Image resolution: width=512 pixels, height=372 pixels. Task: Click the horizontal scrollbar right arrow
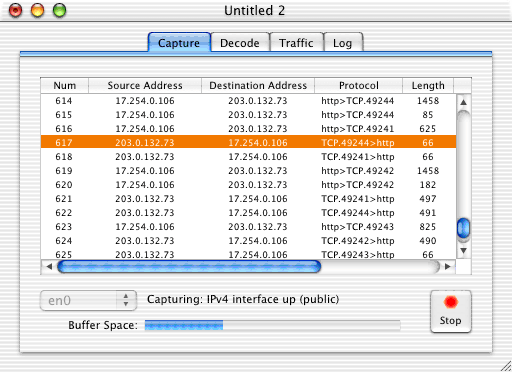(448, 267)
